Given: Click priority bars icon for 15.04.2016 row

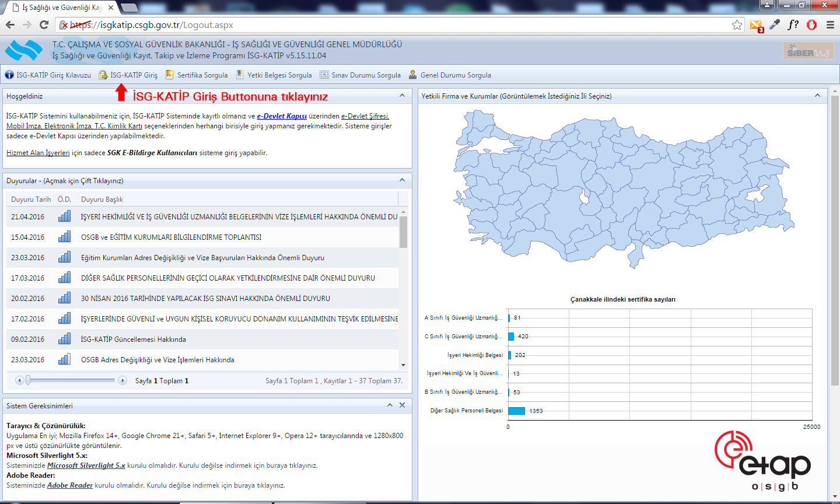Looking at the screenshot, I should click(x=65, y=237).
